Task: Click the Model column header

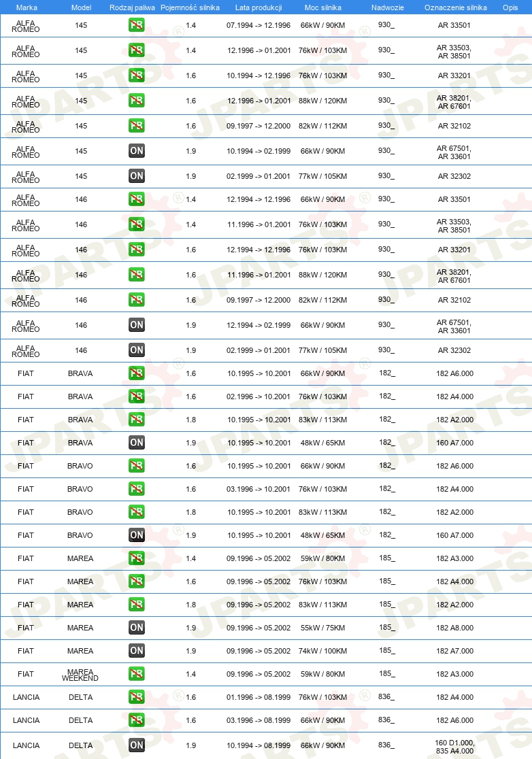Action: pyautogui.click(x=82, y=7)
